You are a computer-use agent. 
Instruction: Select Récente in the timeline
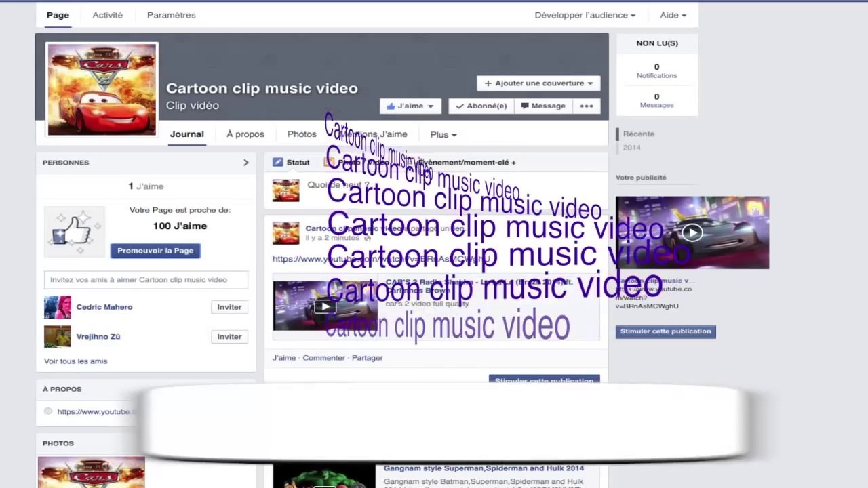(x=638, y=134)
